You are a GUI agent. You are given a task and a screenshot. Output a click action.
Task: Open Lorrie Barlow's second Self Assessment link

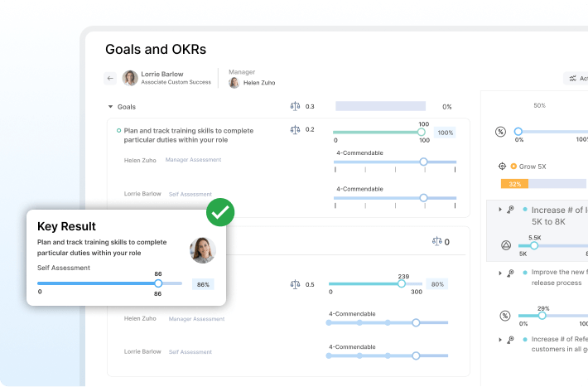coord(190,351)
